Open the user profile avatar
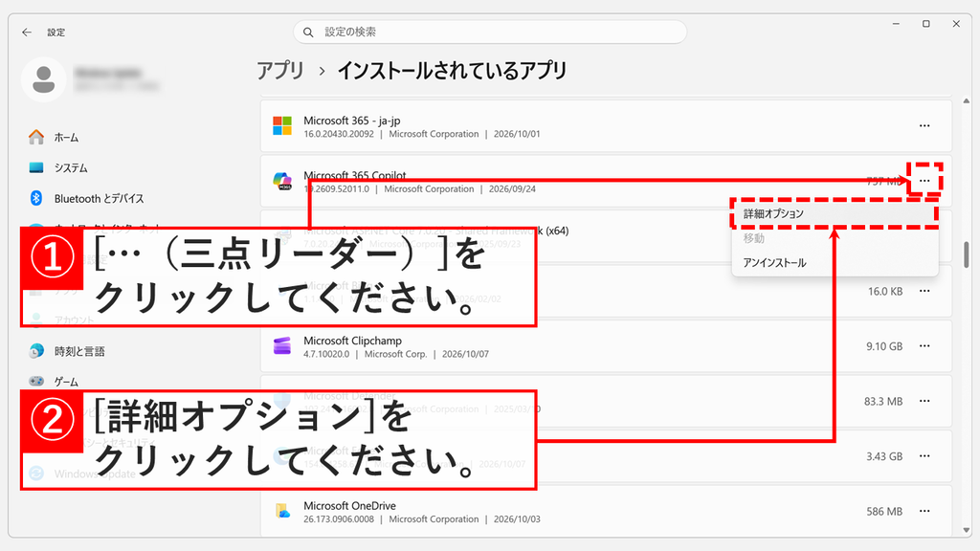980x551 pixels. [x=44, y=79]
